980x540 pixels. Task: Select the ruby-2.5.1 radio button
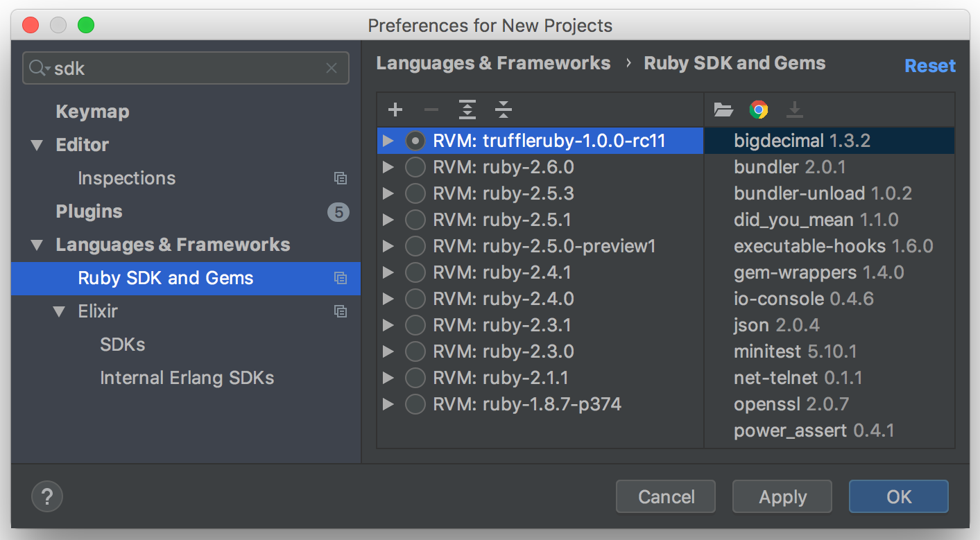415,220
